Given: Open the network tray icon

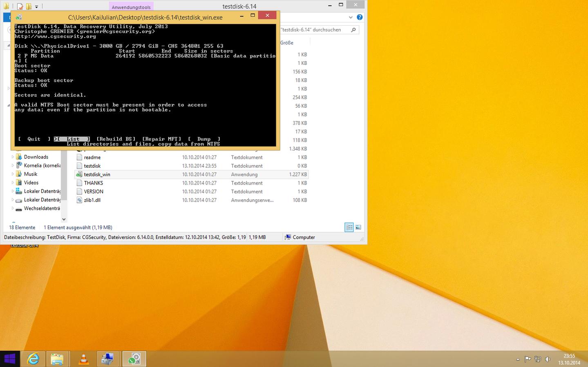Looking at the screenshot, I should (x=538, y=359).
